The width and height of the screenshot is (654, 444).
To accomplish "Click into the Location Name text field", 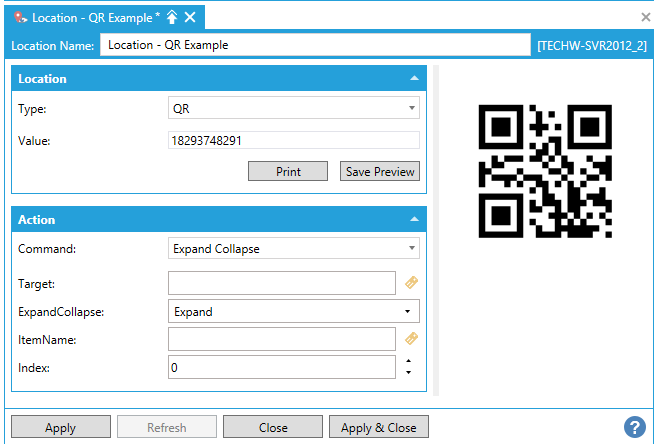I will pyautogui.click(x=315, y=45).
